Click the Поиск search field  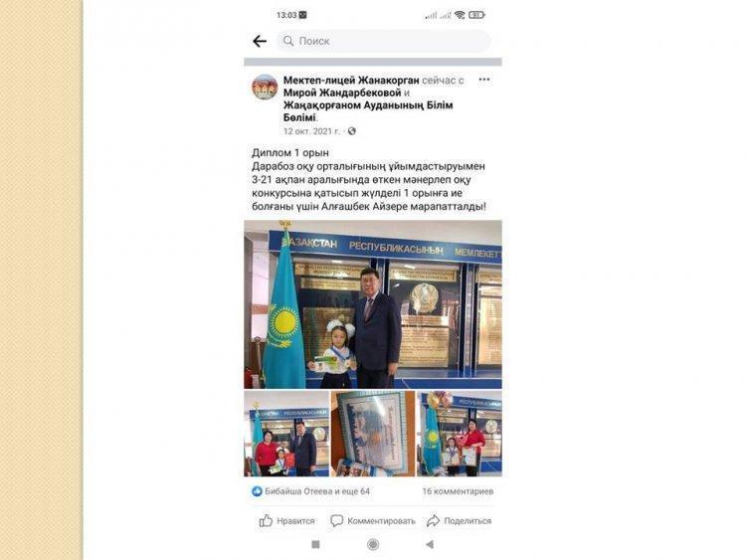click(x=384, y=42)
